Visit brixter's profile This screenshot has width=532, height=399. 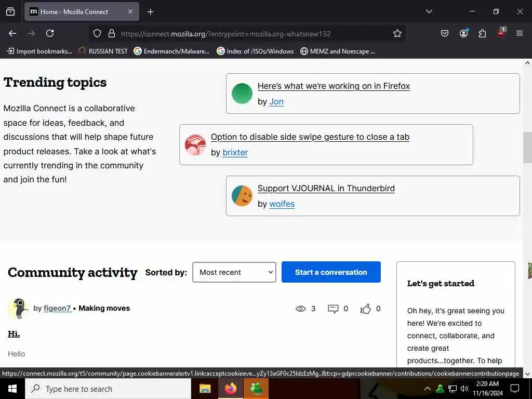[x=235, y=153]
